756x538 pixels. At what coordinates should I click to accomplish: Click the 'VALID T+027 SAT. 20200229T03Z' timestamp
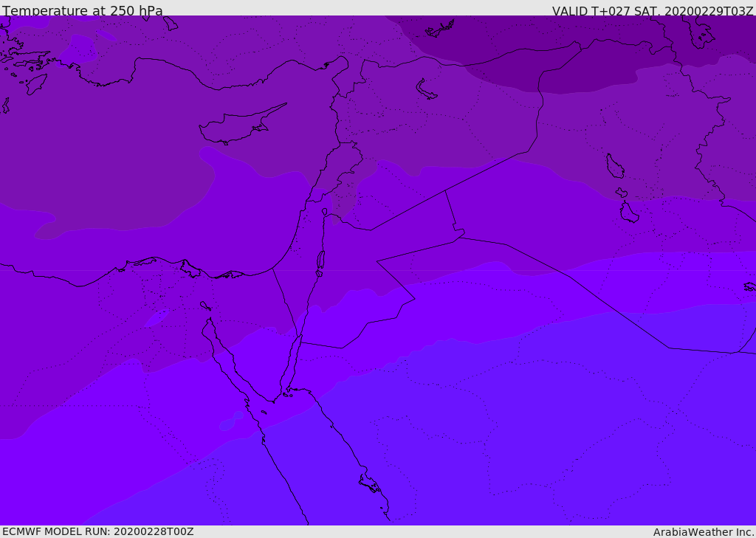coord(653,10)
